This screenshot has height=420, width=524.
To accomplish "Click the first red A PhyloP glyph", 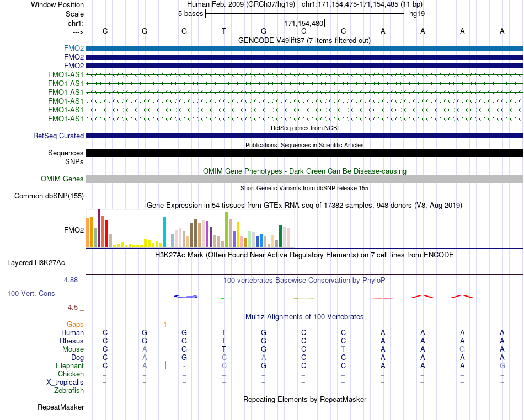I will (423, 296).
